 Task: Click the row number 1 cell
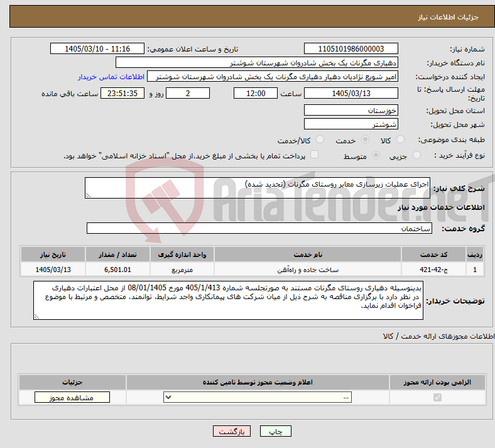coord(475,270)
